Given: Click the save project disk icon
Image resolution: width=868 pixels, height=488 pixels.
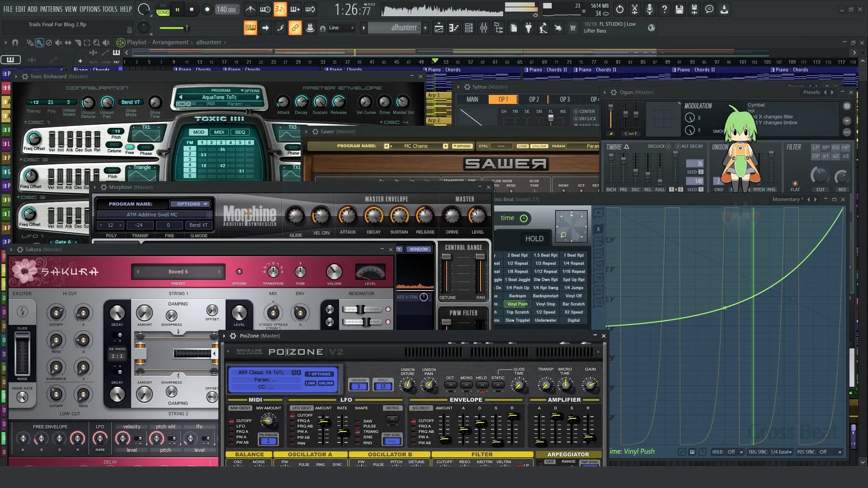Looking at the screenshot, I should (679, 9).
